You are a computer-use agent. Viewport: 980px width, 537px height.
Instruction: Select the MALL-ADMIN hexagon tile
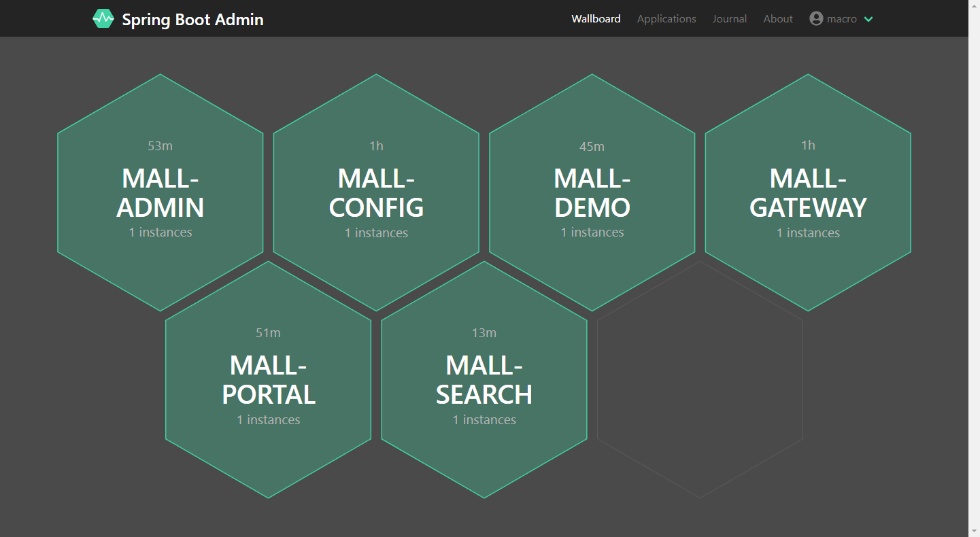pyautogui.click(x=160, y=192)
